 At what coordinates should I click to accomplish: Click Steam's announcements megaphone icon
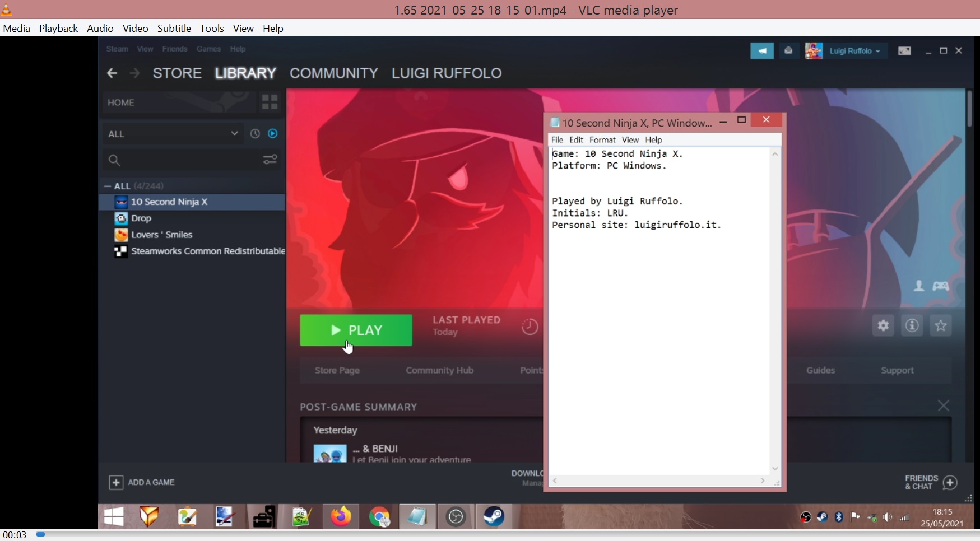(762, 51)
